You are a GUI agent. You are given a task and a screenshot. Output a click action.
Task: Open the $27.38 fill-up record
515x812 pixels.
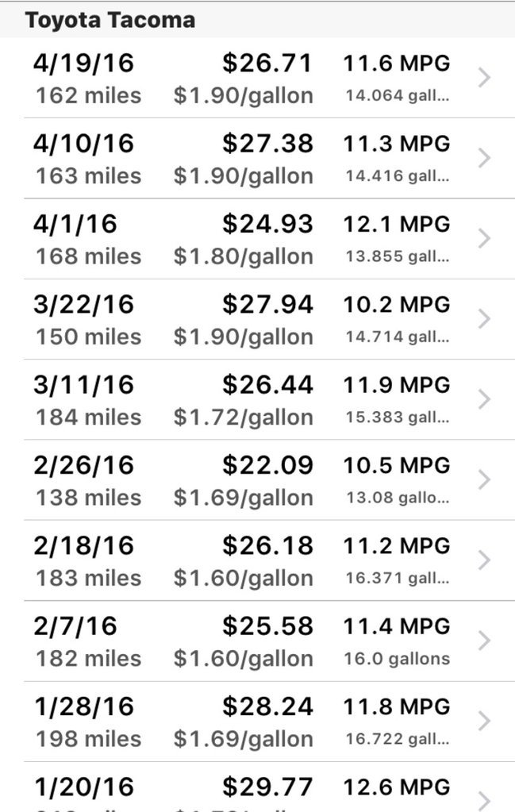[257, 158]
